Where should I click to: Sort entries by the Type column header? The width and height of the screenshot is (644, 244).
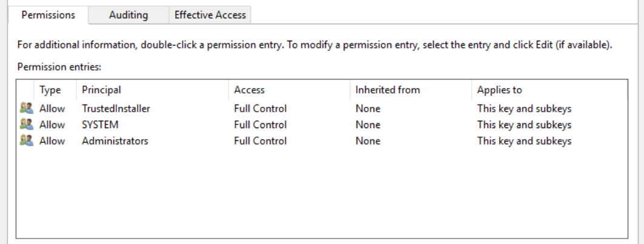click(50, 90)
